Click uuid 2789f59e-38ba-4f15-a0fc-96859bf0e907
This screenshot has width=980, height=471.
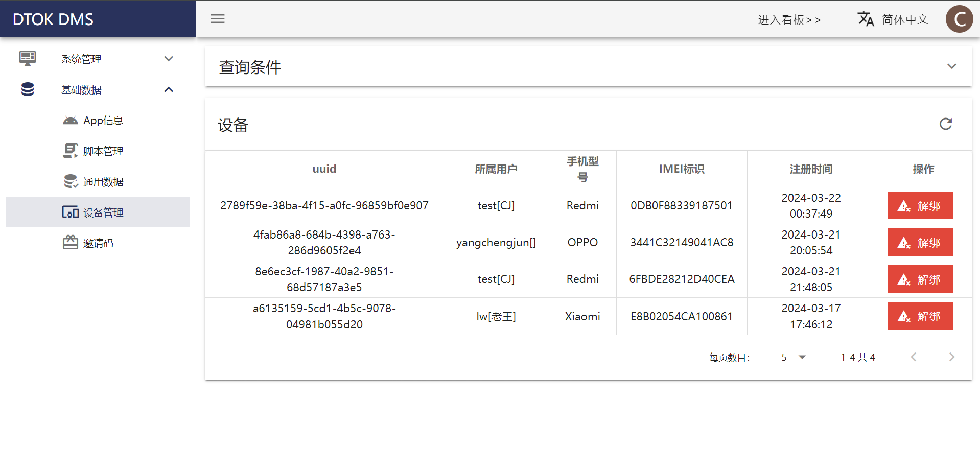[x=324, y=205]
